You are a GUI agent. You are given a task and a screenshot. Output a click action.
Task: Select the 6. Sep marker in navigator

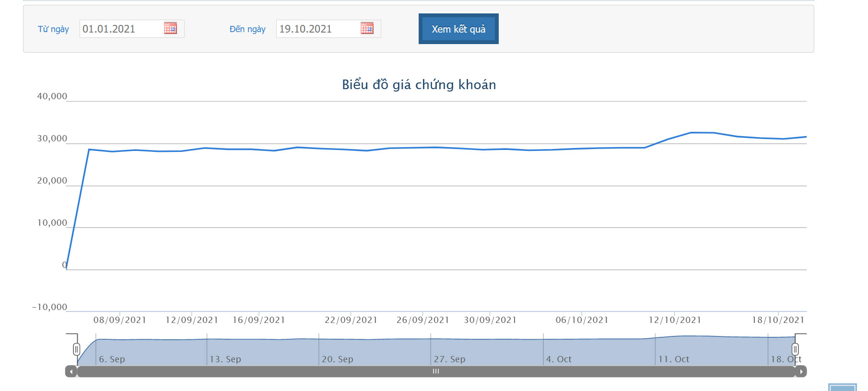112,359
